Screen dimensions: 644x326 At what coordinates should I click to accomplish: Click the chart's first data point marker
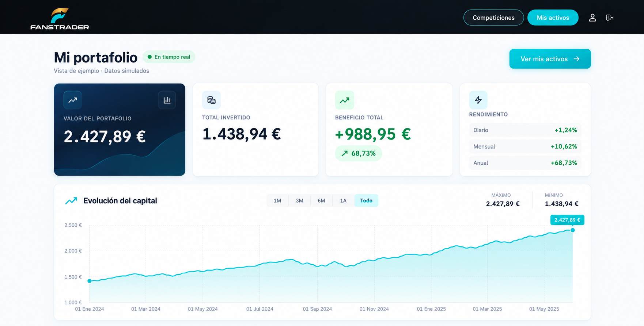pyautogui.click(x=90, y=281)
